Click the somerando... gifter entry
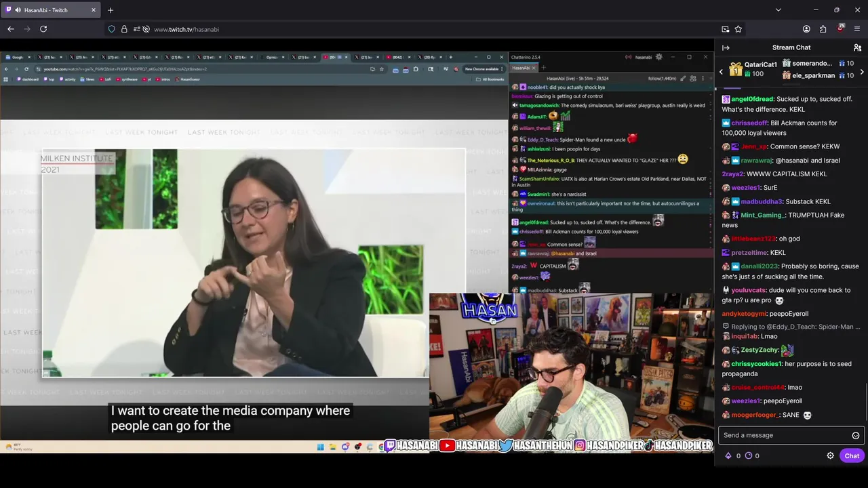The height and width of the screenshot is (488, 868). pos(818,64)
